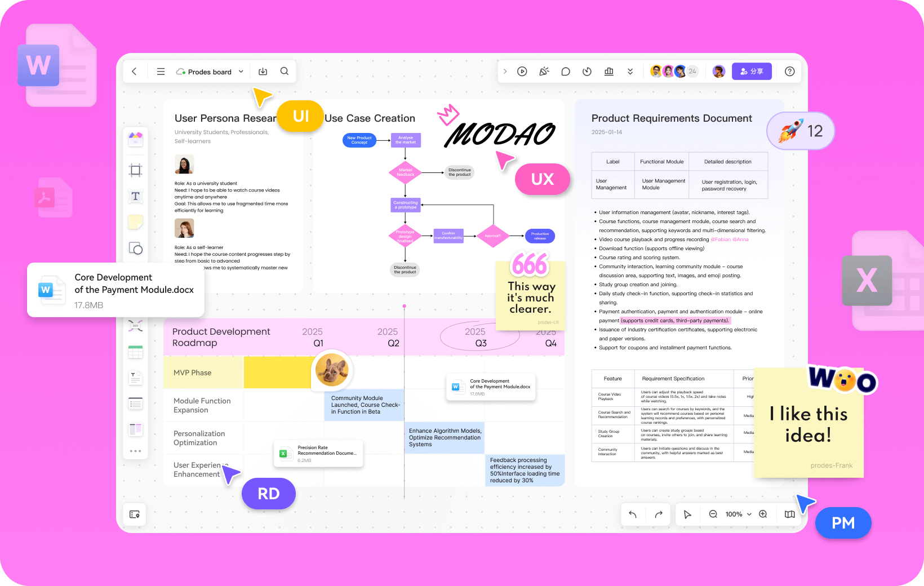
Task: Toggle the minimap view icon
Action: (x=135, y=514)
